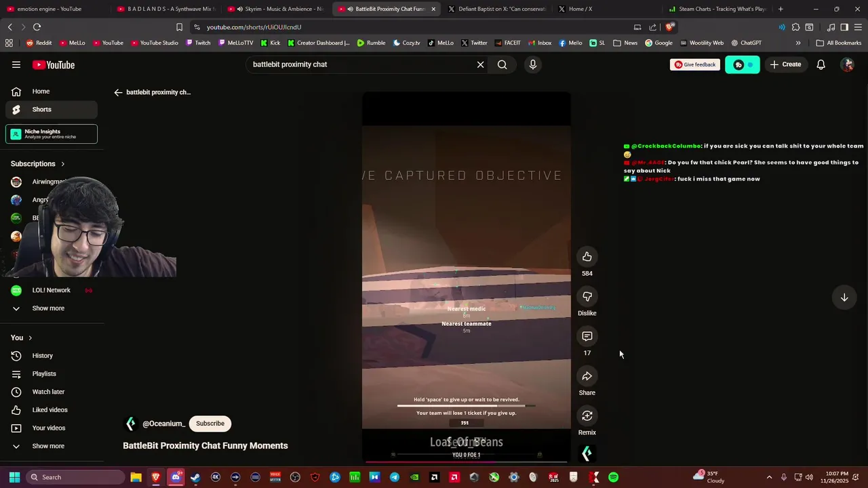Click the browser address bar URL
This screenshot has width=868, height=488.
(254, 27)
